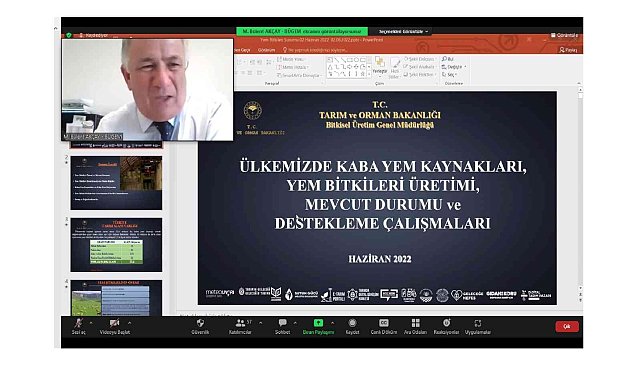Open Metni Hizala align text dropdown
The width and height of the screenshot is (641, 380).
point(294,67)
